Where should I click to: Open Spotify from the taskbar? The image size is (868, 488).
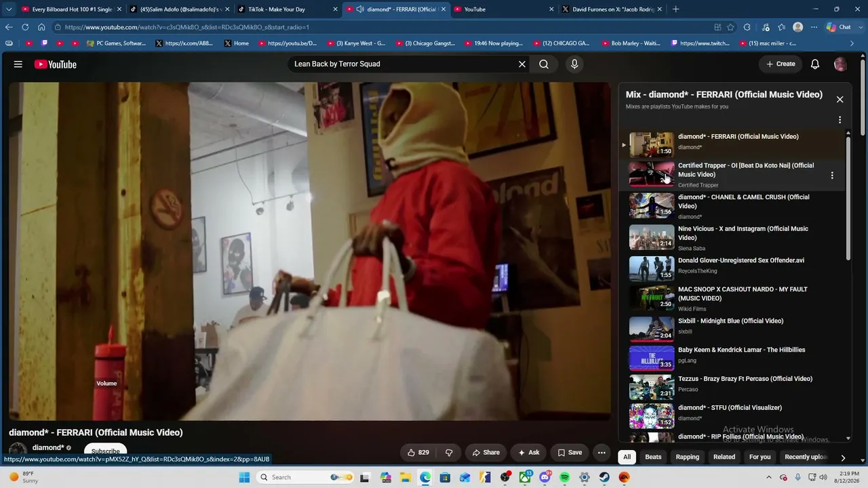[565, 477]
